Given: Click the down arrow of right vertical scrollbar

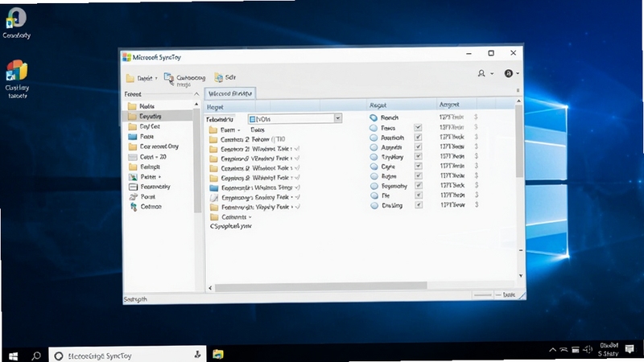Looking at the screenshot, I should tap(520, 276).
